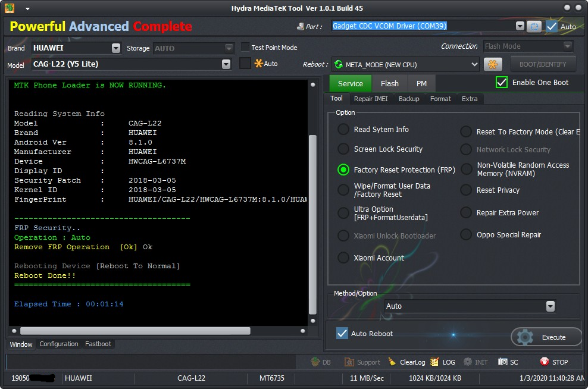Open the Format sub-tab
Viewport: 588px width, 389px height.
click(440, 99)
